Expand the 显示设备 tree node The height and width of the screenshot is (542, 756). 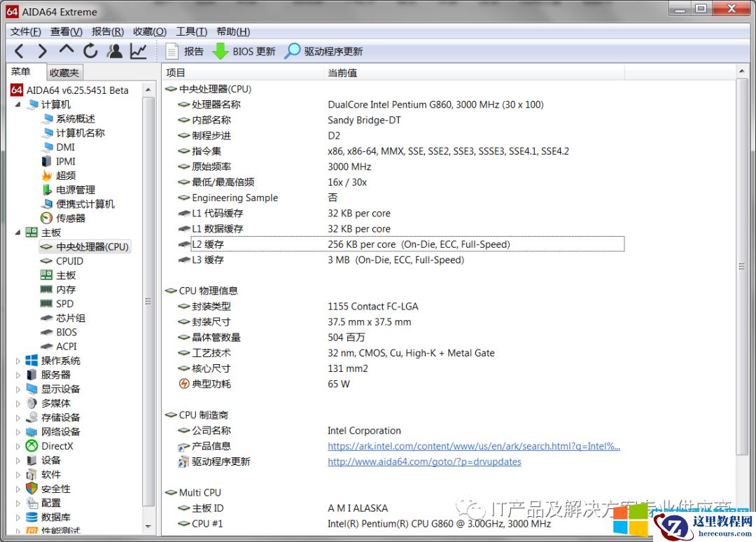(x=18, y=389)
